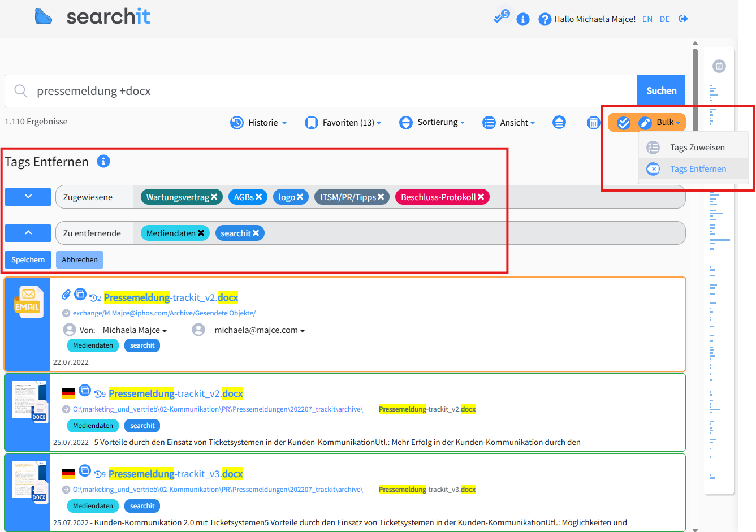Click the calendar icon above the timeline
This screenshot has width=756, height=532.
(719, 66)
